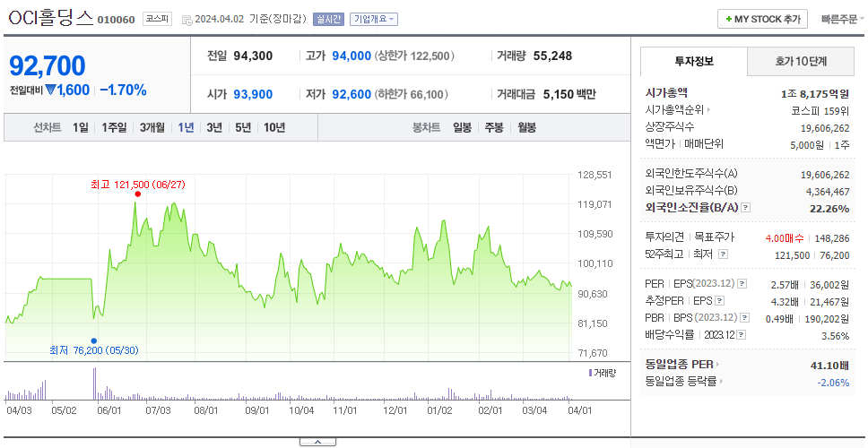Show the 월봉 candlestick chart
The width and height of the screenshot is (868, 448).
pos(527,128)
